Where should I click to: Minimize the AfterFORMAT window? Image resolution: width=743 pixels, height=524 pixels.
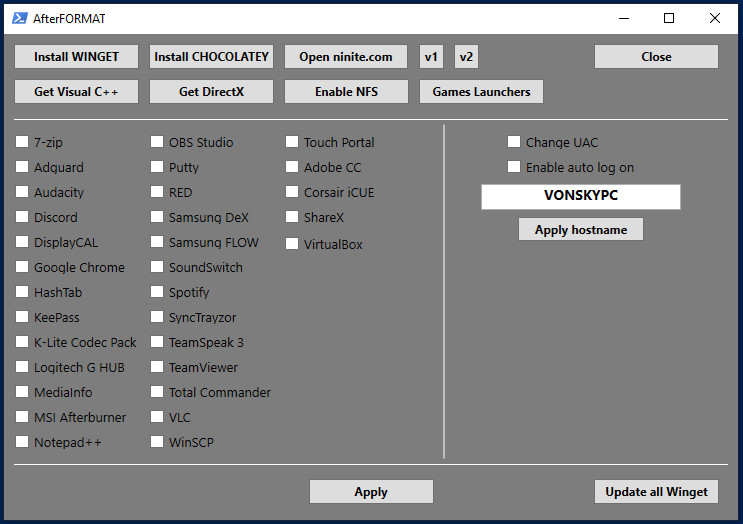(x=624, y=18)
